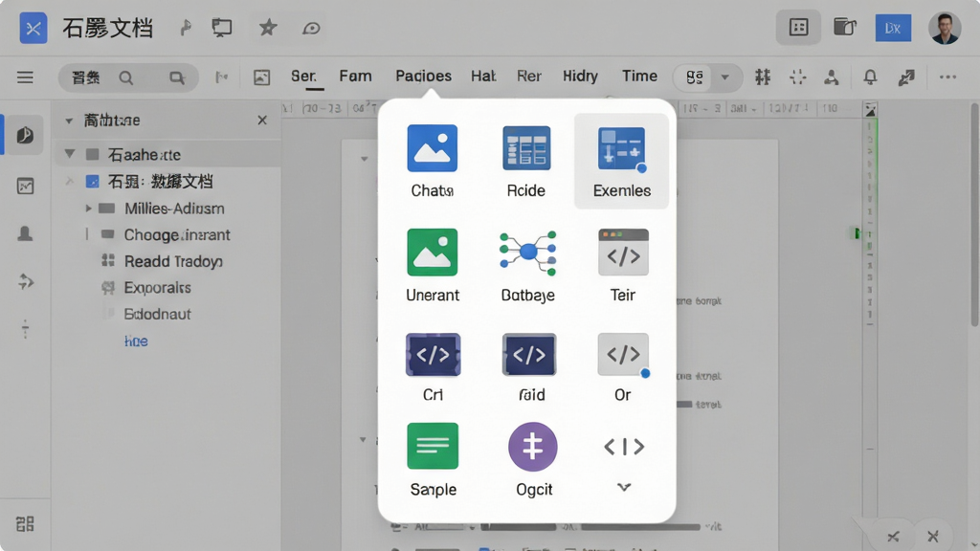The width and height of the screenshot is (980, 551).
Task: Open the presentation screen icon
Action: coord(221,28)
